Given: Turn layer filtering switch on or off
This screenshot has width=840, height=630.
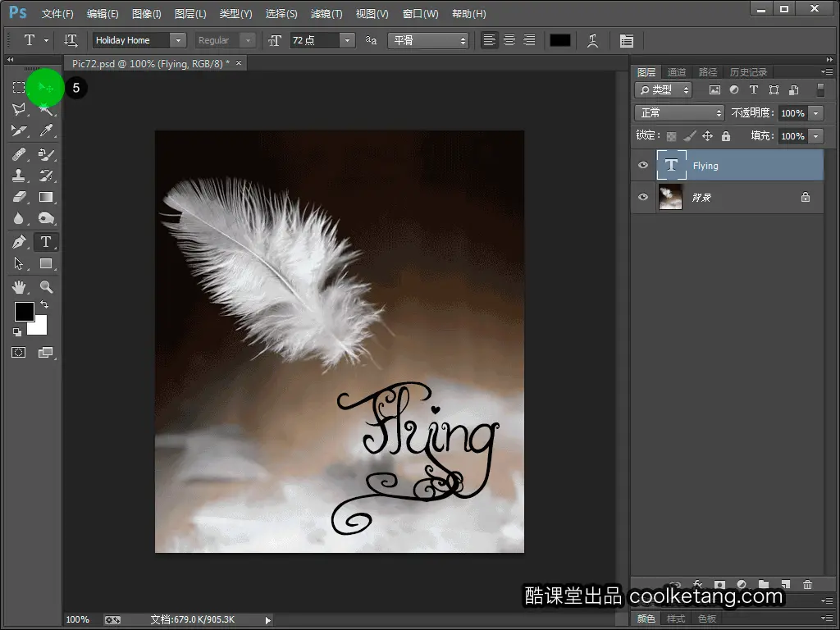Looking at the screenshot, I should pyautogui.click(x=820, y=90).
